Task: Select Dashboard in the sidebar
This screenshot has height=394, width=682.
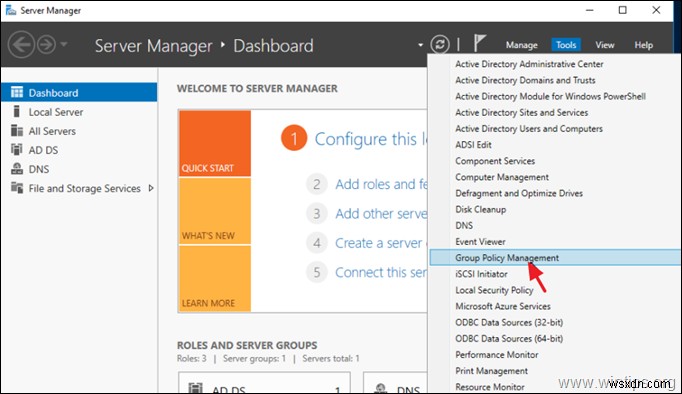Action: pos(79,92)
